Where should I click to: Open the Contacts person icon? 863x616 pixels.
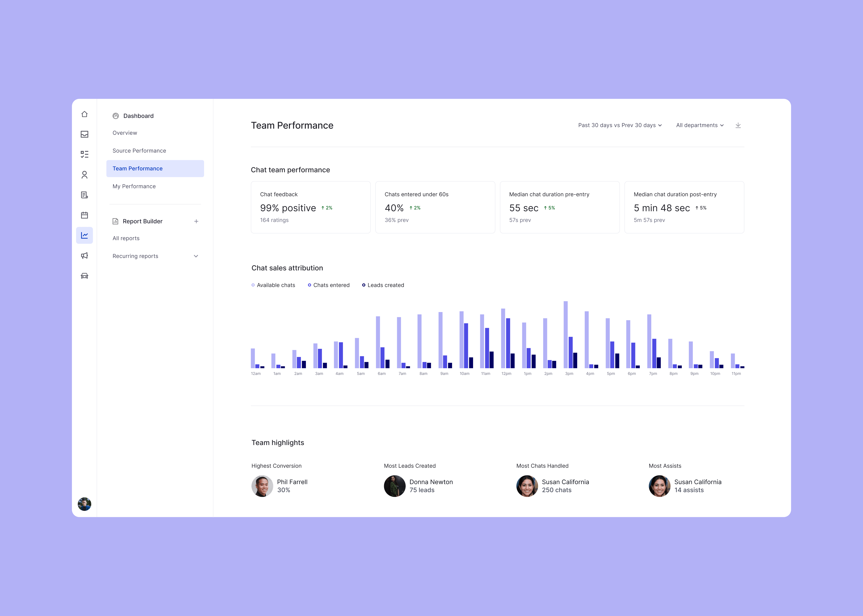tap(85, 175)
